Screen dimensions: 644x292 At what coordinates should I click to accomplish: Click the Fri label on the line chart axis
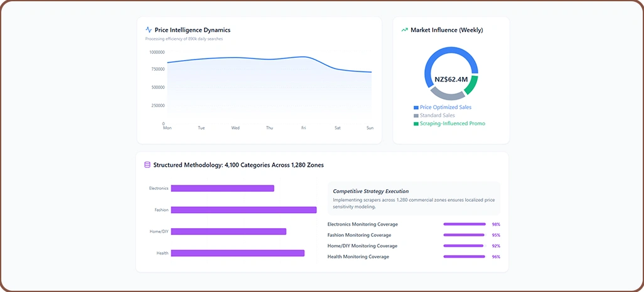(x=303, y=128)
